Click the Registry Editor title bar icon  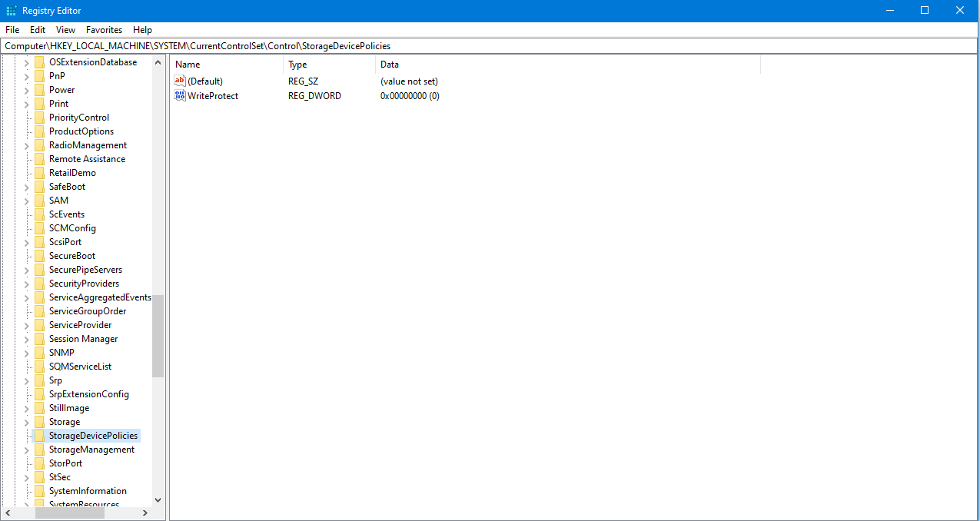12,10
